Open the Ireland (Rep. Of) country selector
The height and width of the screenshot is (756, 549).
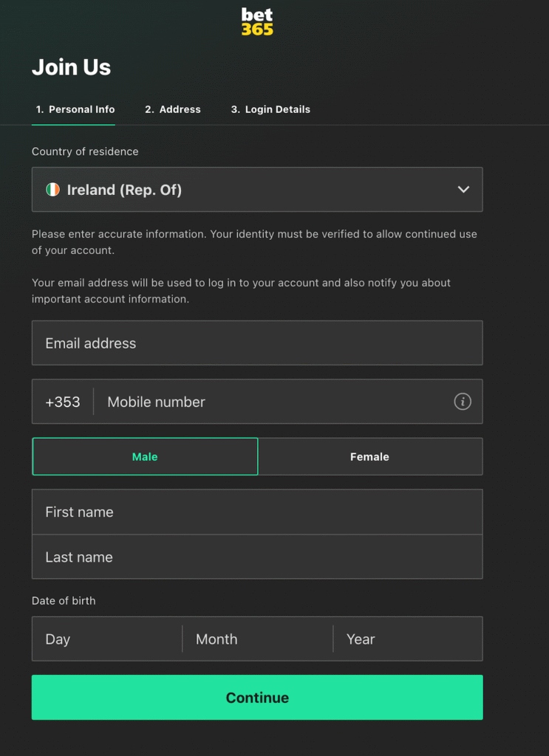[x=257, y=190]
